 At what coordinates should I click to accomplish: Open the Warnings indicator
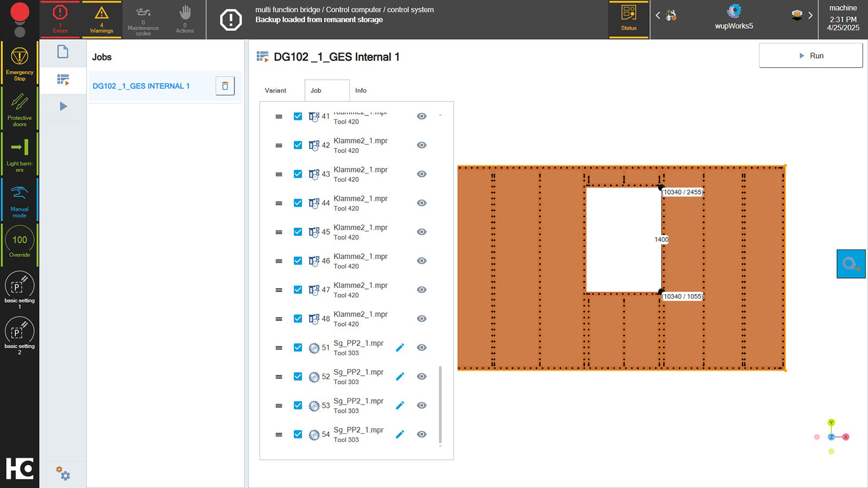(101, 20)
